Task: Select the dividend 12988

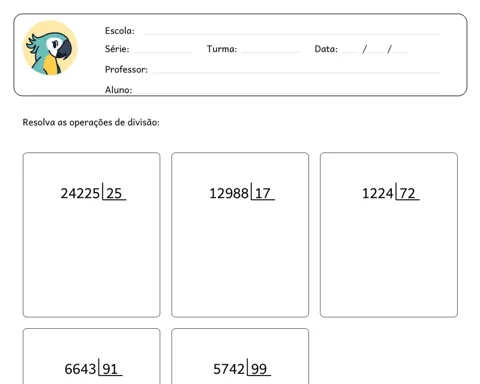Action: (x=229, y=194)
